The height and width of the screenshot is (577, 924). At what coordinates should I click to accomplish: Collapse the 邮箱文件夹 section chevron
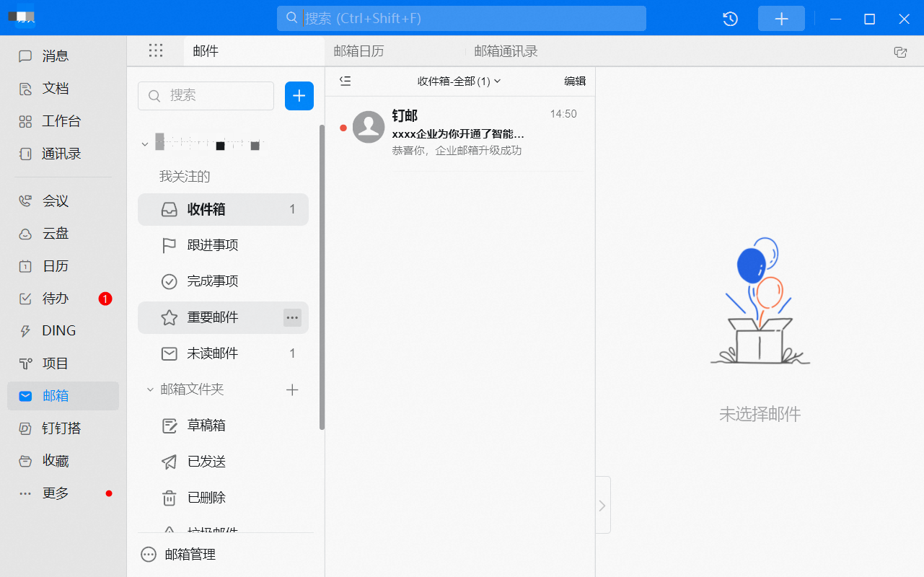(150, 389)
